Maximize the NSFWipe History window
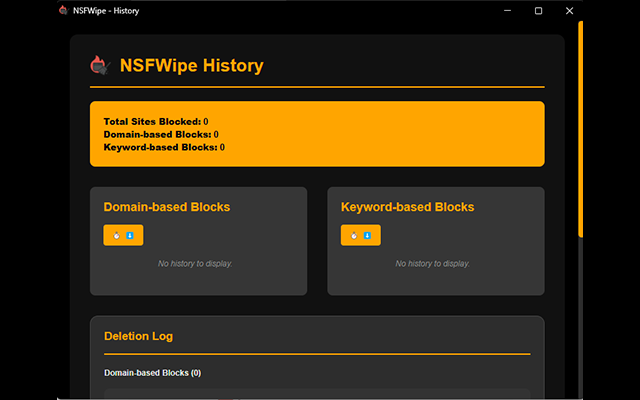Screen dimensions: 640x400 click(x=538, y=11)
